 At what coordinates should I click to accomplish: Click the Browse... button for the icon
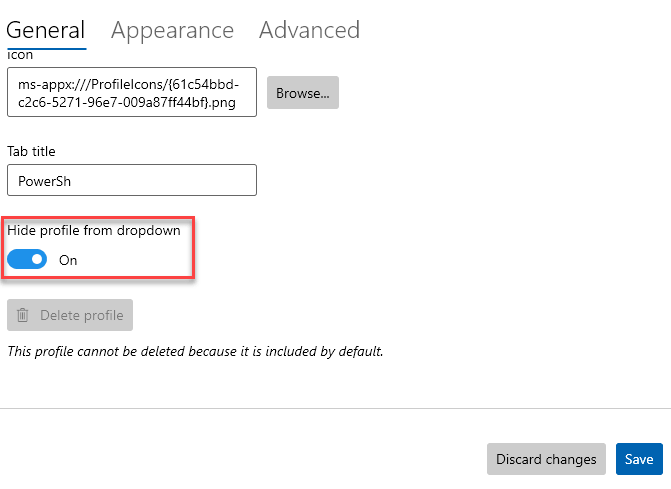302,93
